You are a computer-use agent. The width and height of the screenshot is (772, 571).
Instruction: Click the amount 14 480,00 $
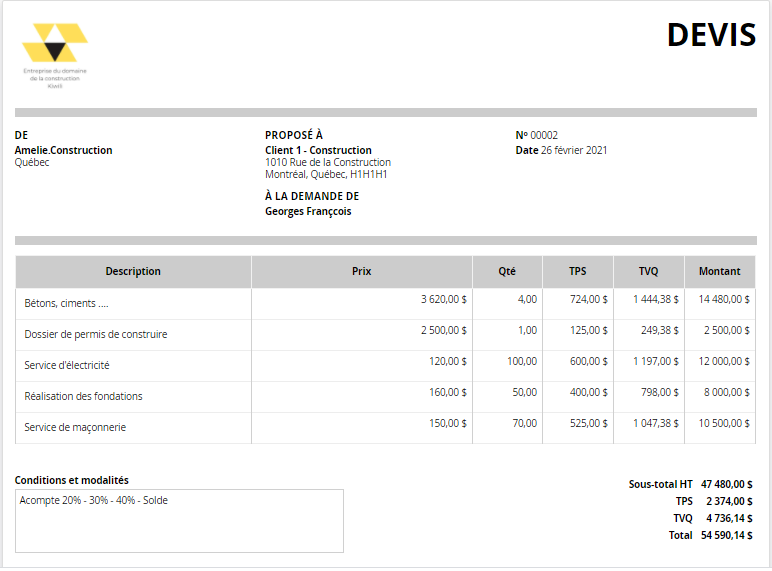pyautogui.click(x=724, y=299)
